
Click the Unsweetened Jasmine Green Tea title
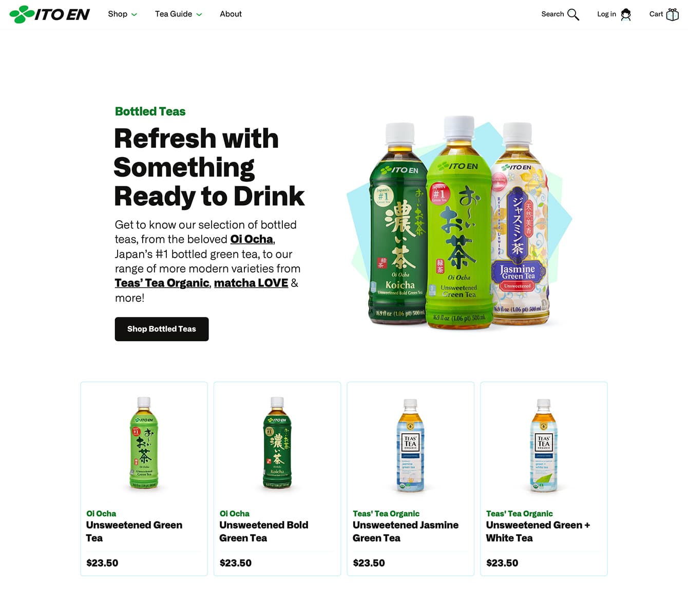(x=406, y=531)
